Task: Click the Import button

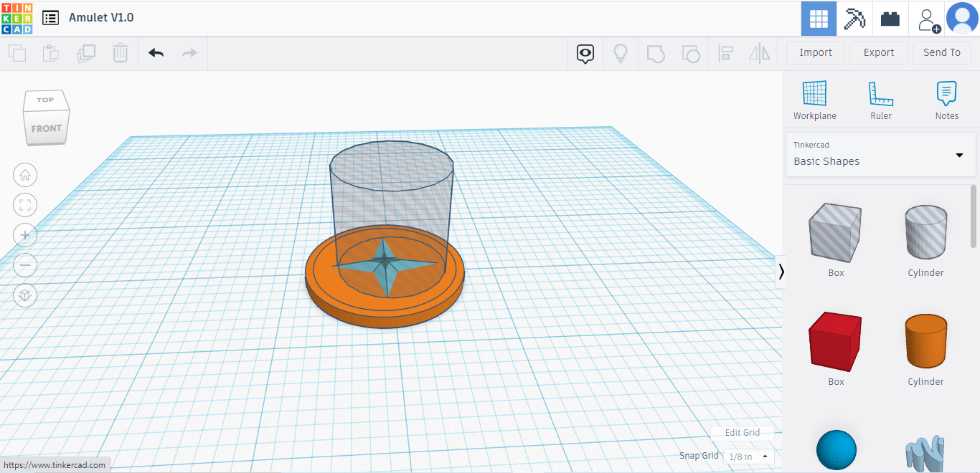Action: click(816, 52)
